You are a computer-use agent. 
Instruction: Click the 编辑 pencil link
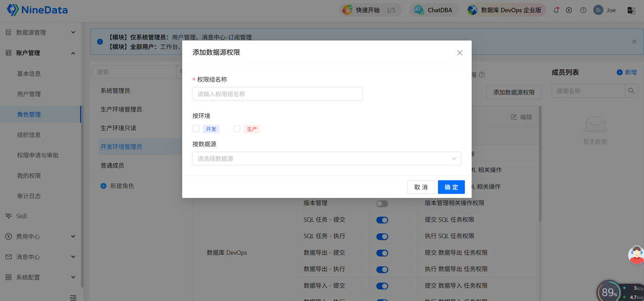(521, 117)
